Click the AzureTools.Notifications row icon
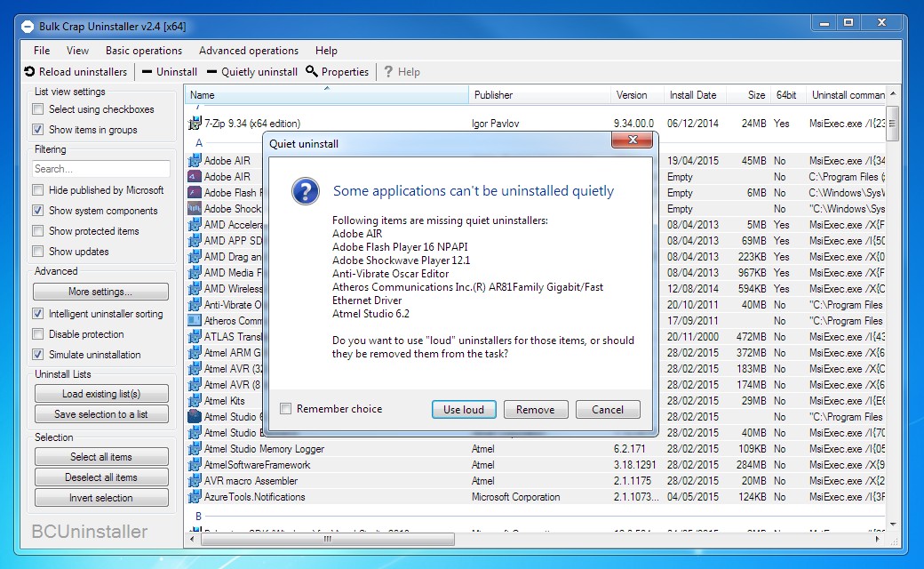924x569 pixels. pos(195,496)
